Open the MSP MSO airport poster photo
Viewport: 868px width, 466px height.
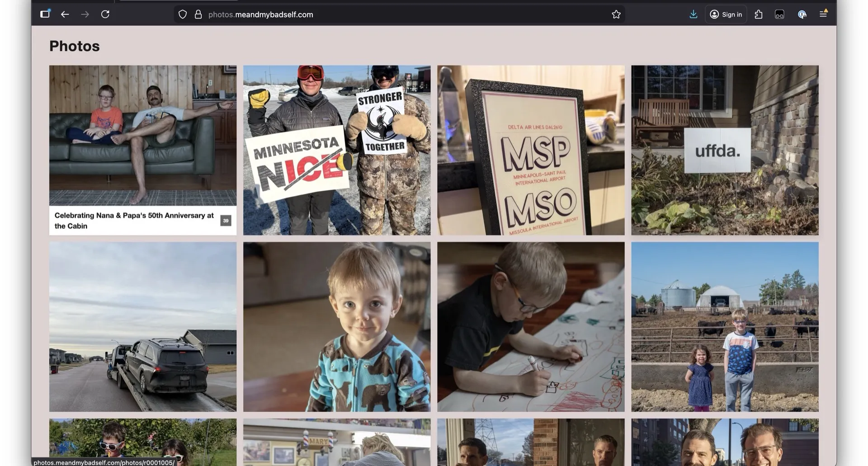[x=531, y=150]
